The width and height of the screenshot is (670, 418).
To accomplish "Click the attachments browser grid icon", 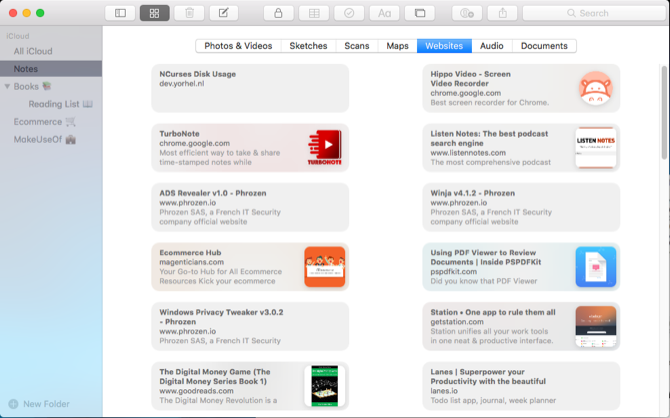I will (x=154, y=13).
